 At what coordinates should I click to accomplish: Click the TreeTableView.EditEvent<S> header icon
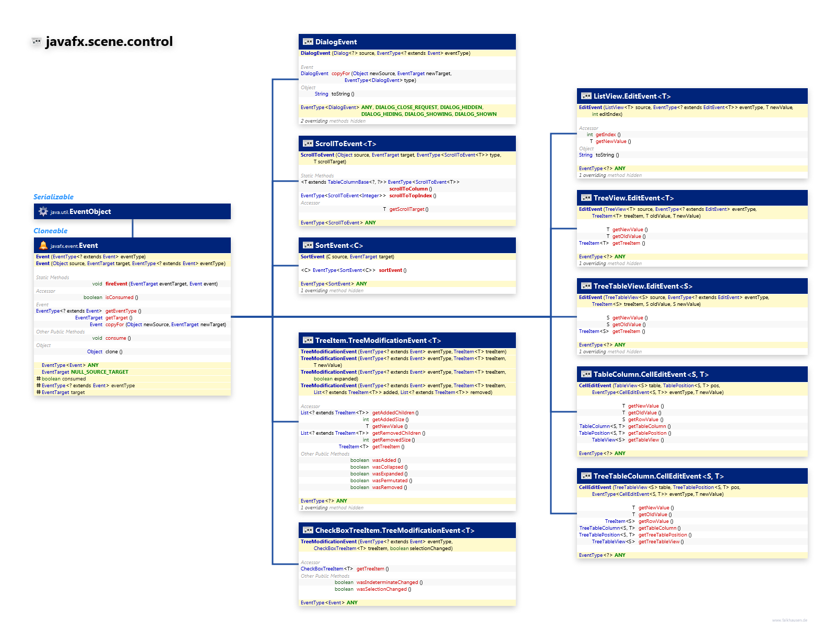[x=586, y=286]
